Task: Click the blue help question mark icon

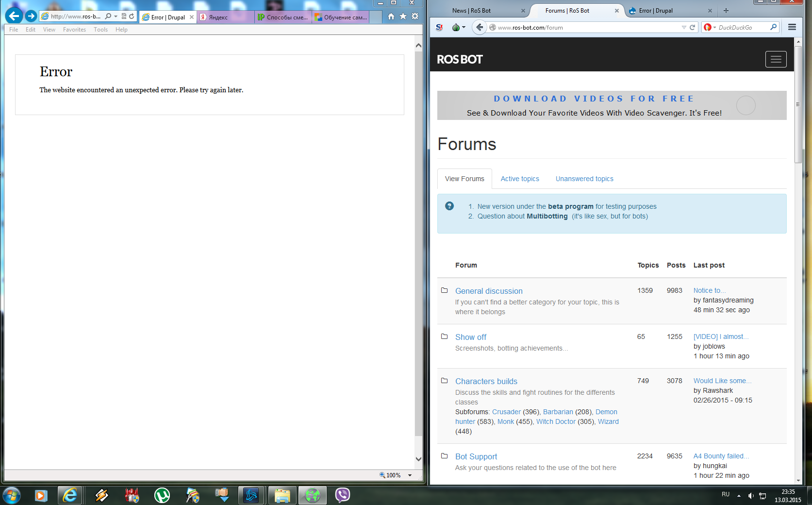Action: tap(449, 206)
